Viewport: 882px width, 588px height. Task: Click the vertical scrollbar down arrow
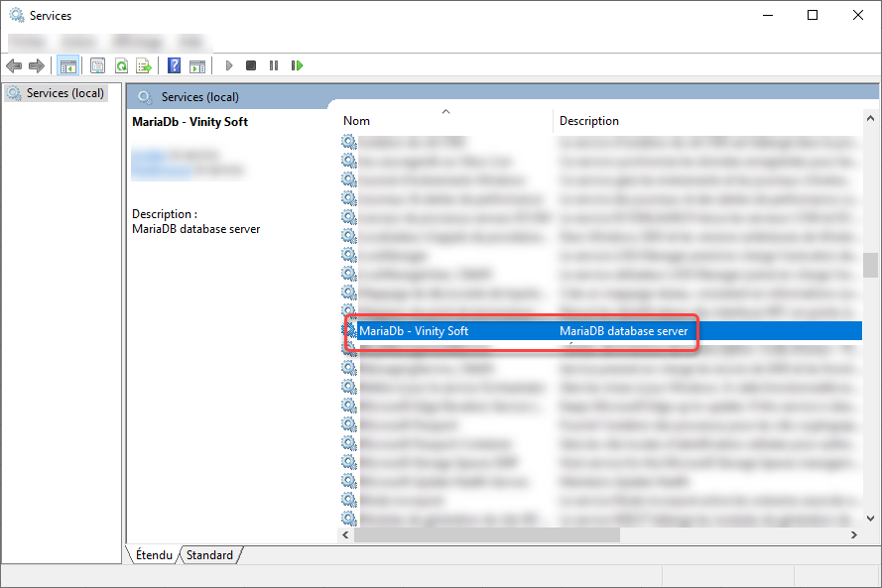[870, 519]
